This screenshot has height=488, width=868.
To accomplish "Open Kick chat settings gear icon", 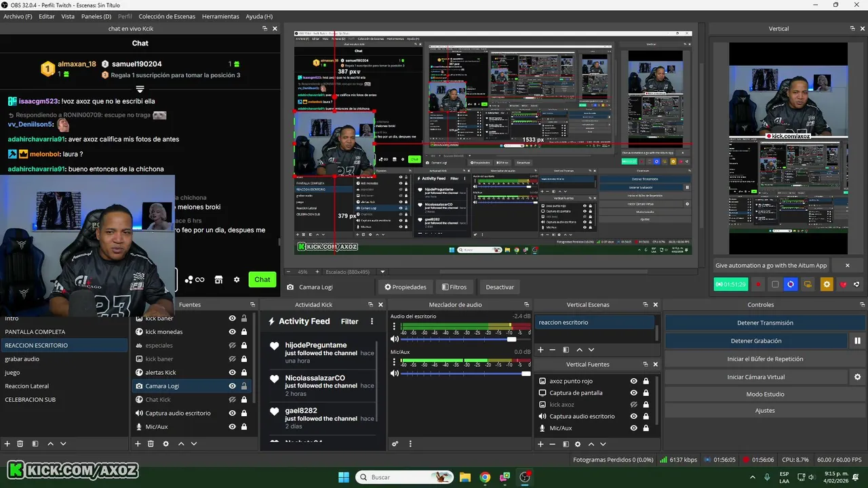I will point(237,279).
